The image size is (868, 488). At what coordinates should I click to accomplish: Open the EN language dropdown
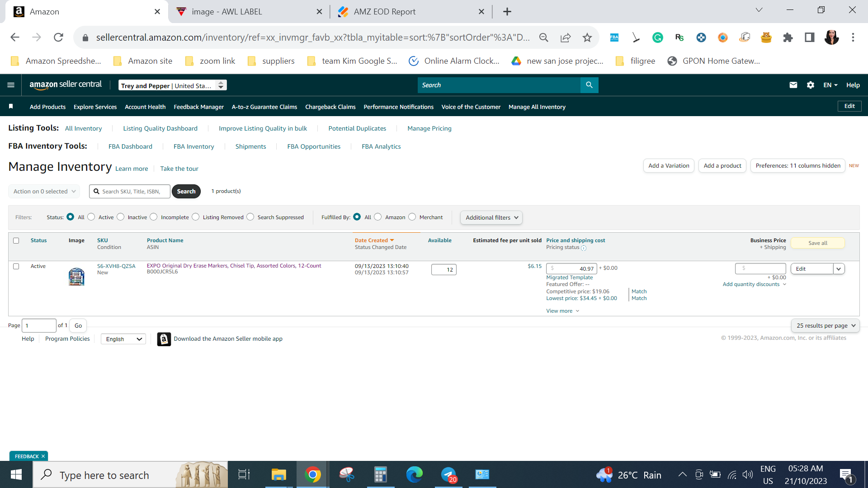coord(830,85)
